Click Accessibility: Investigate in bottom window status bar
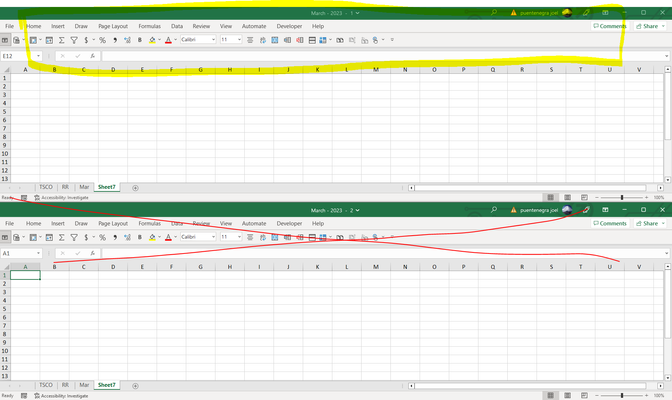Image resolution: width=672 pixels, height=400 pixels. click(x=61, y=396)
